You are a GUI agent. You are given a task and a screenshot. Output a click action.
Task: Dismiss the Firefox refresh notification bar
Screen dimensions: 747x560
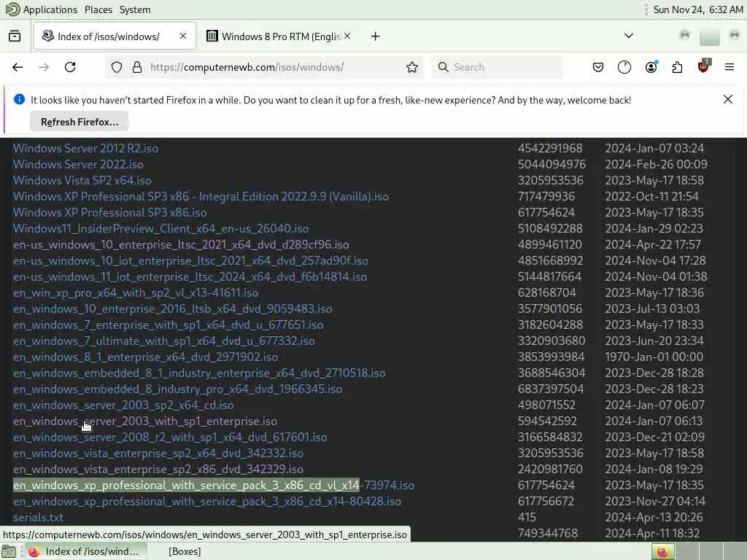[x=728, y=99]
